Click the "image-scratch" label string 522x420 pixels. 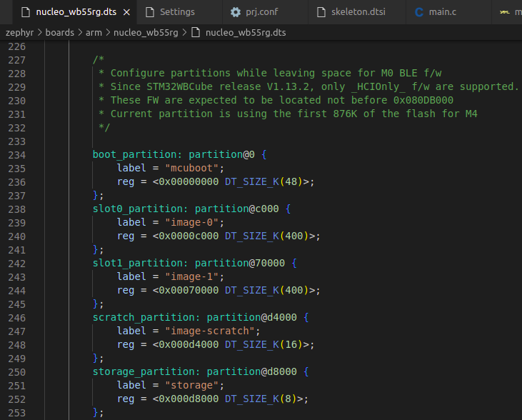click(210, 331)
